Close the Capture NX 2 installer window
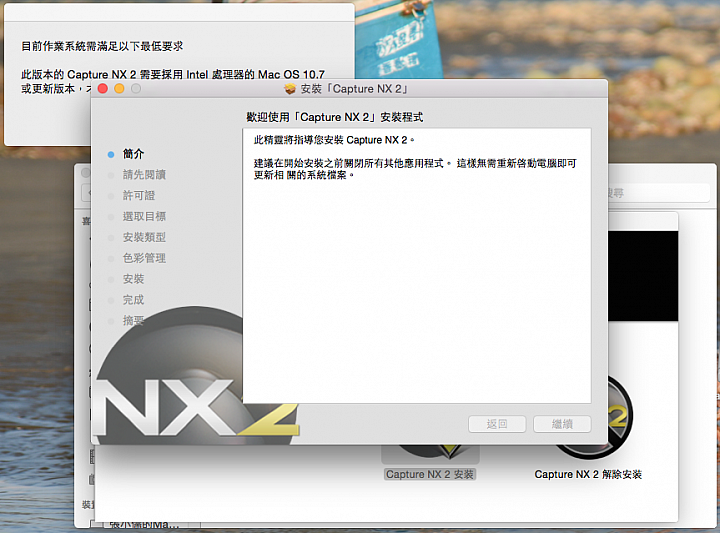 click(103, 89)
